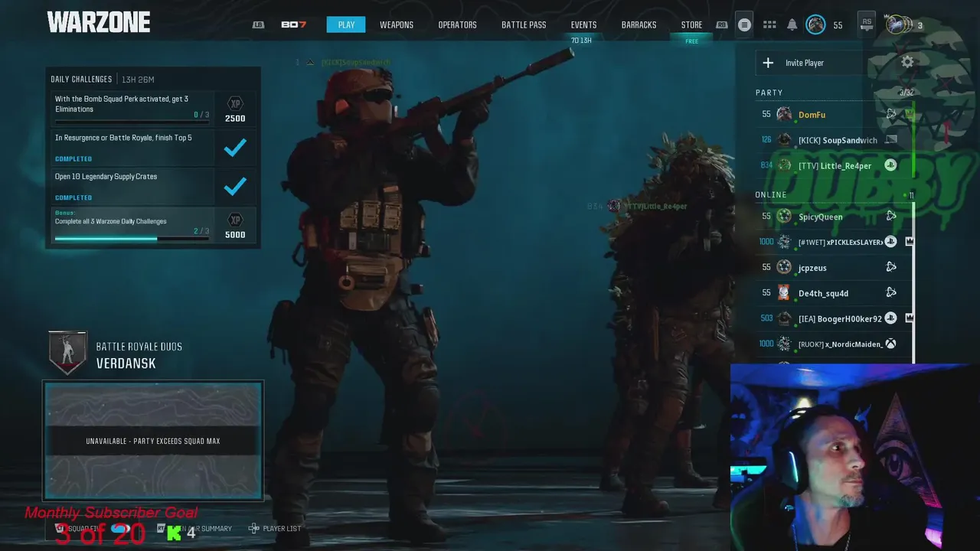Click xPICKLExSLAYER's PlayStation icon
The height and width of the screenshot is (551, 980).
click(890, 242)
